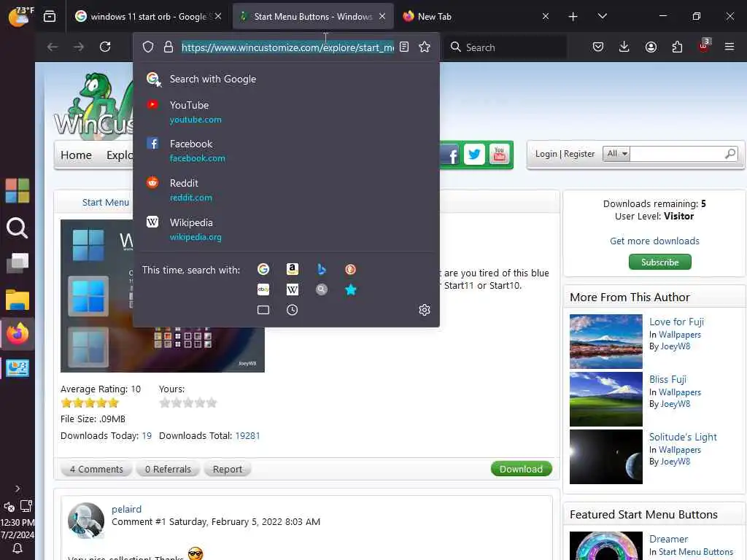
Task: Open the Bliss Fuji thumbnail image
Action: coord(606,399)
